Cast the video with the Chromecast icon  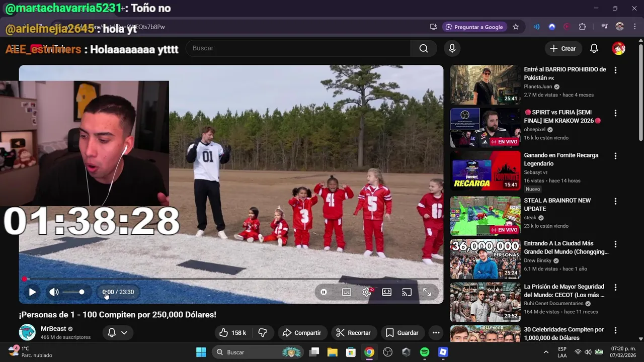click(x=407, y=292)
